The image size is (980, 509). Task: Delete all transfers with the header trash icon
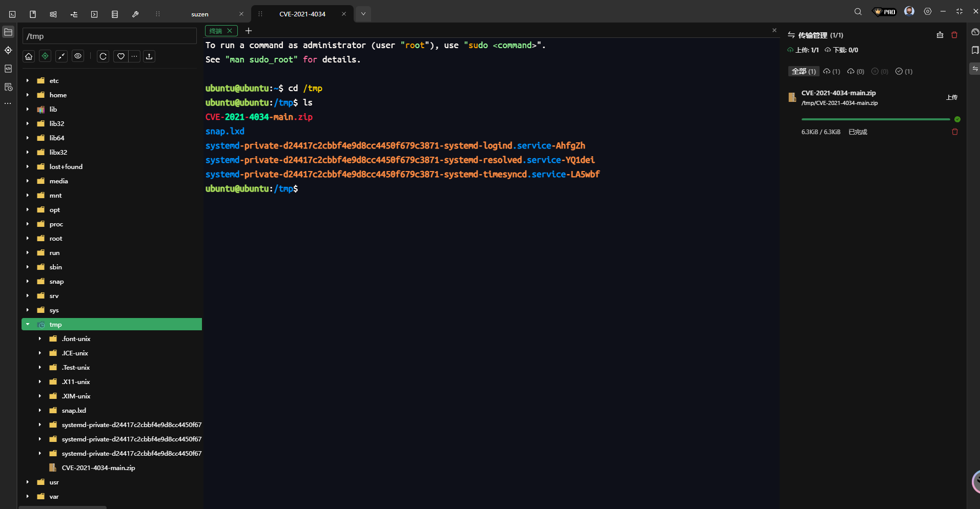coord(954,35)
